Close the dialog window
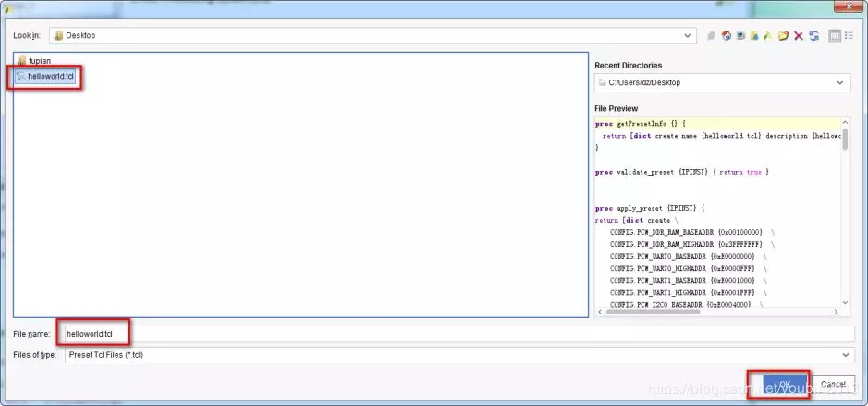 coord(849,6)
